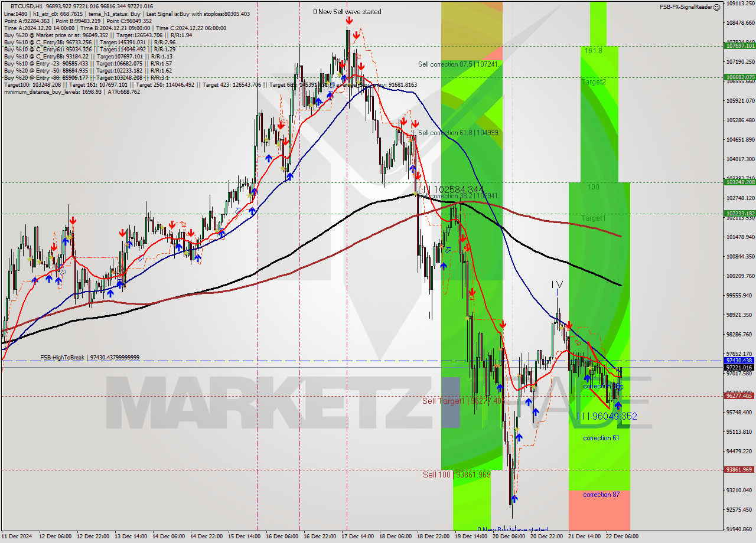This screenshot has width=756, height=543.
Task: Click the BTCUSD,H1 chart title
Action: (x=27, y=6)
